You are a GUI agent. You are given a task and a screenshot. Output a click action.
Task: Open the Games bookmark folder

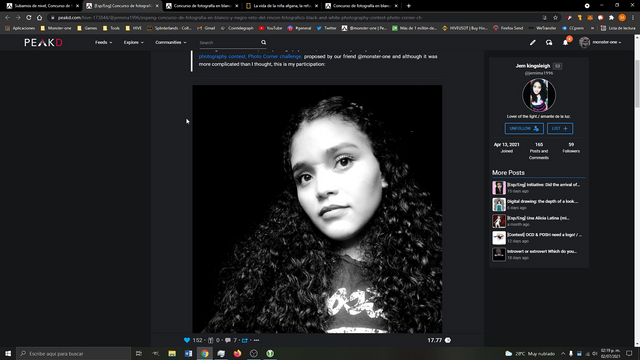coord(87,28)
